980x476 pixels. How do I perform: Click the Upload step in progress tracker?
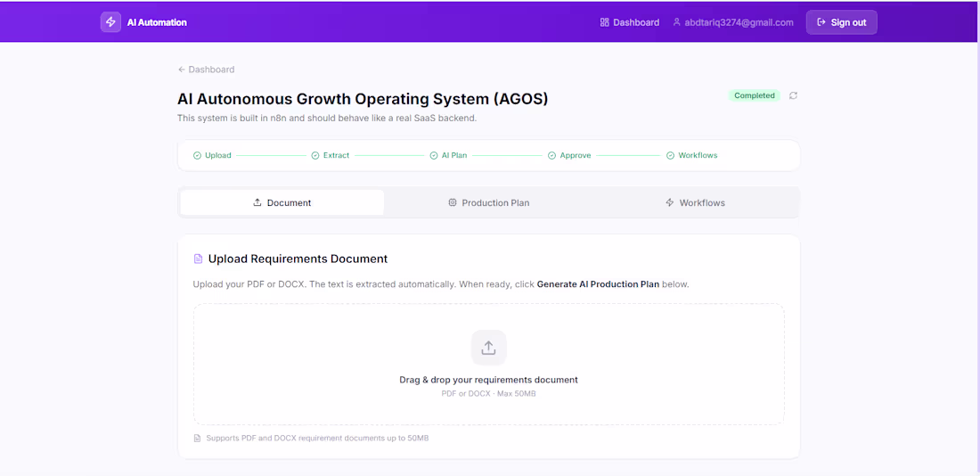213,155
